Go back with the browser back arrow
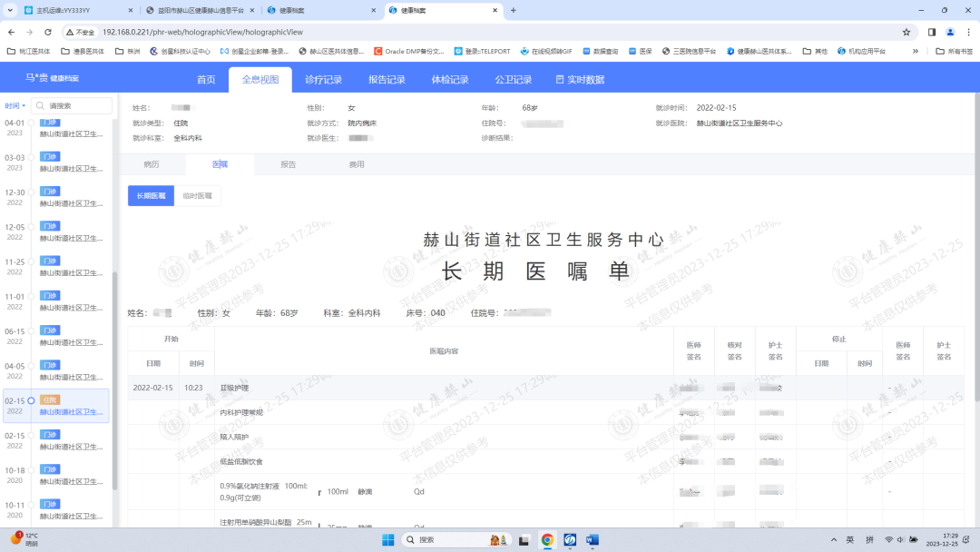This screenshot has height=552, width=980. coord(11,32)
